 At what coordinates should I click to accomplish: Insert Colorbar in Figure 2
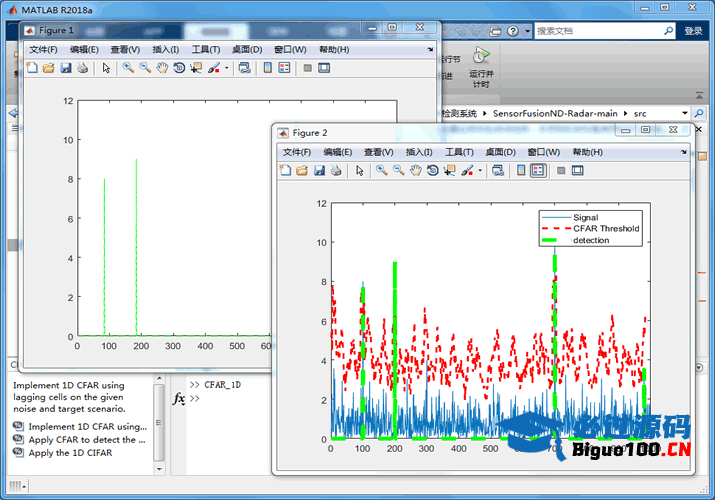coord(521,170)
